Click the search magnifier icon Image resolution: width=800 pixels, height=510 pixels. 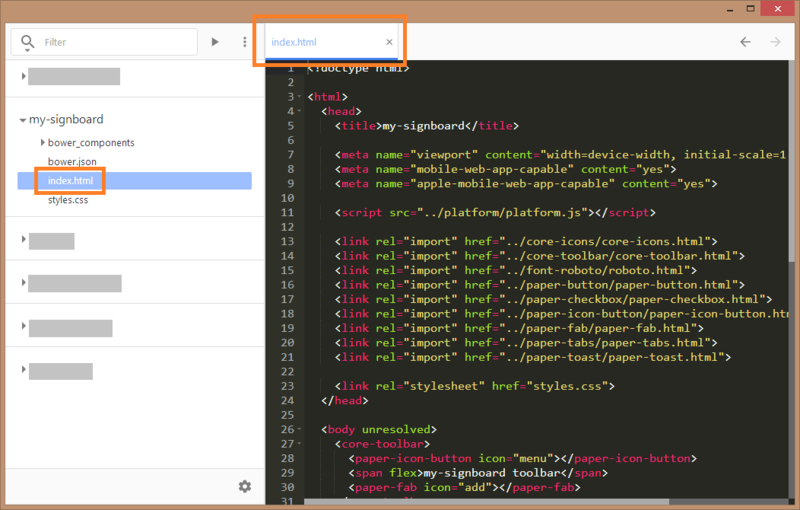(28, 42)
